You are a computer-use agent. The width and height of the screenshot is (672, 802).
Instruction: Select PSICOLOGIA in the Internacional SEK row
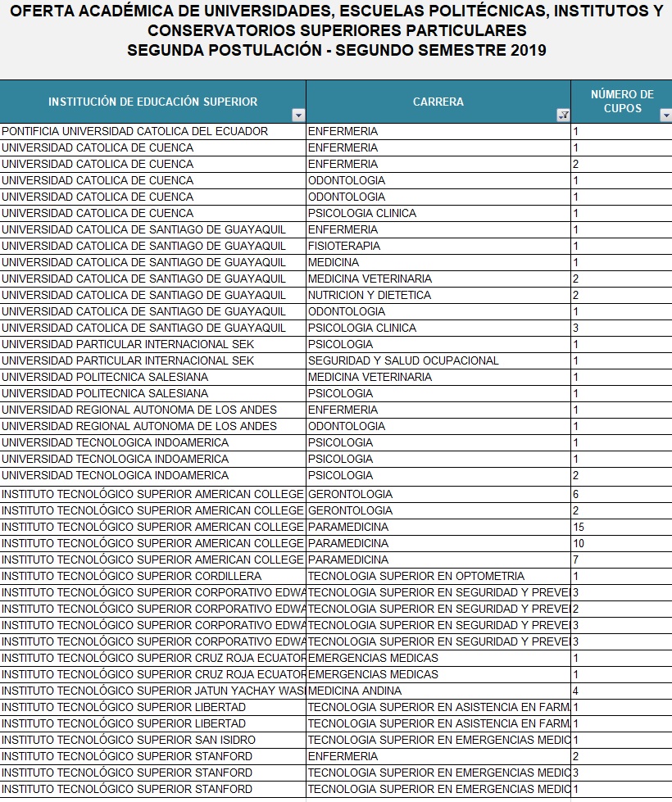click(438, 344)
